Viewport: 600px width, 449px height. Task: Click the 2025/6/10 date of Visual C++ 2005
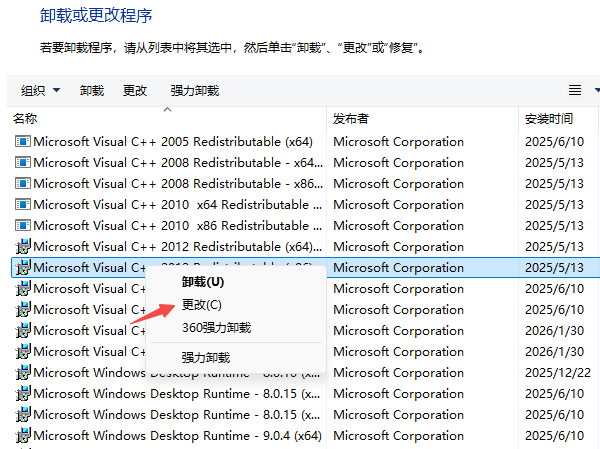(554, 142)
